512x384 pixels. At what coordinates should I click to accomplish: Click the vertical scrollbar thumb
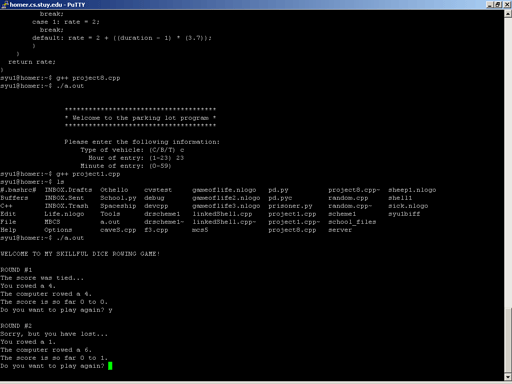pyautogui.click(x=508, y=340)
